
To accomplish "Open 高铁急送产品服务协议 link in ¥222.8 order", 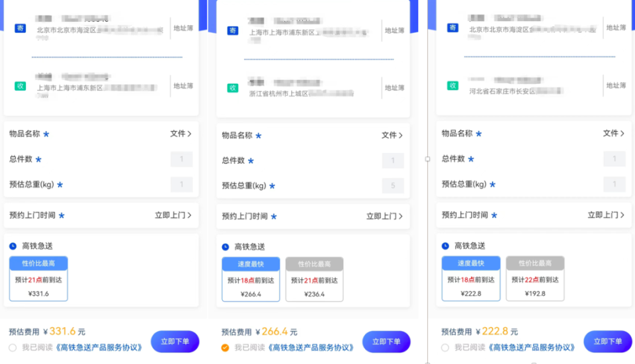I will 531,347.
